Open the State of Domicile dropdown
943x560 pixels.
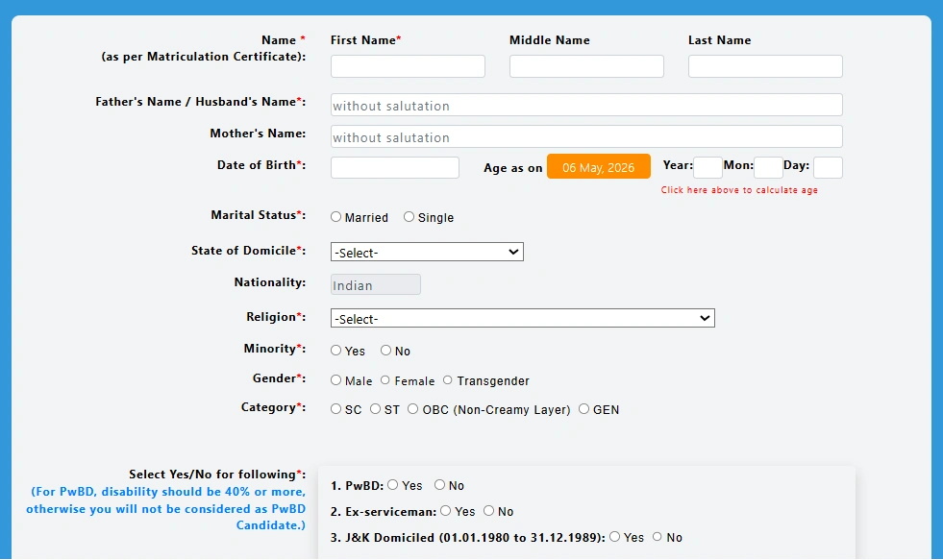(427, 251)
